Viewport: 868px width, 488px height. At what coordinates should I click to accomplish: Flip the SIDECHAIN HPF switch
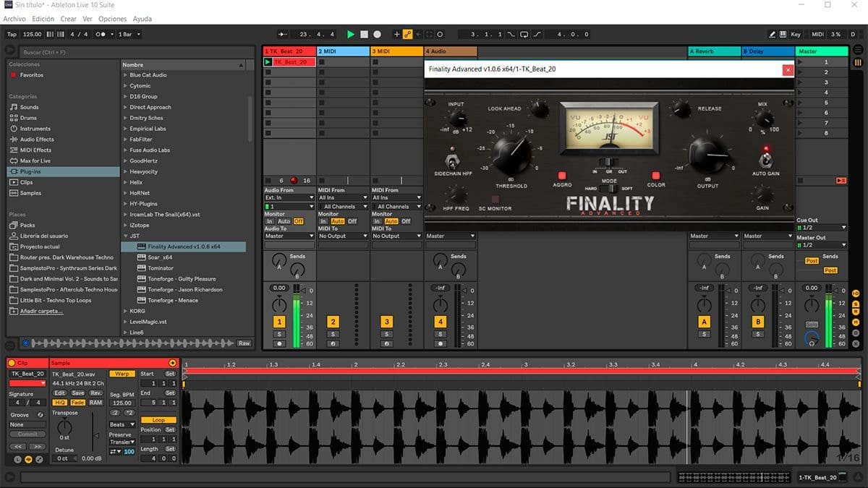coord(452,160)
